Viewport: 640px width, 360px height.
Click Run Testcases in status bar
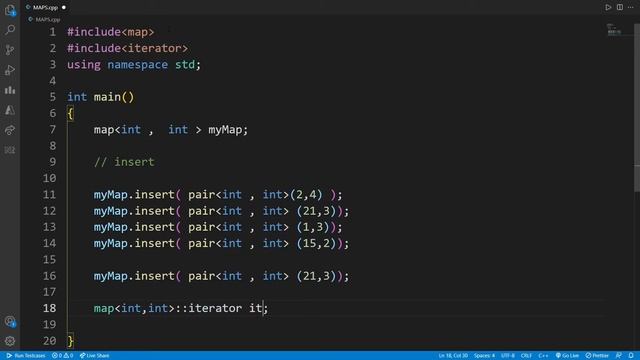coord(26,356)
